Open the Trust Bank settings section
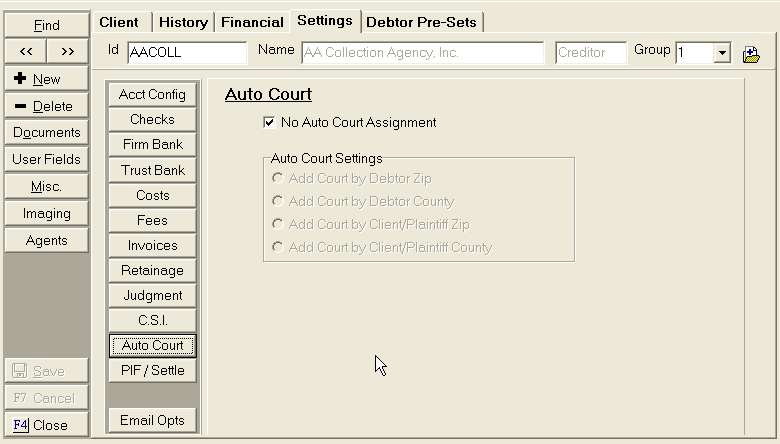 coord(153,170)
